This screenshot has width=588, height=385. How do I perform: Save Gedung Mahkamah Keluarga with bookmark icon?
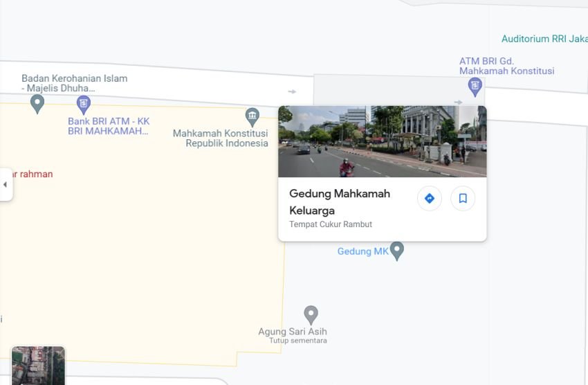coord(463,198)
